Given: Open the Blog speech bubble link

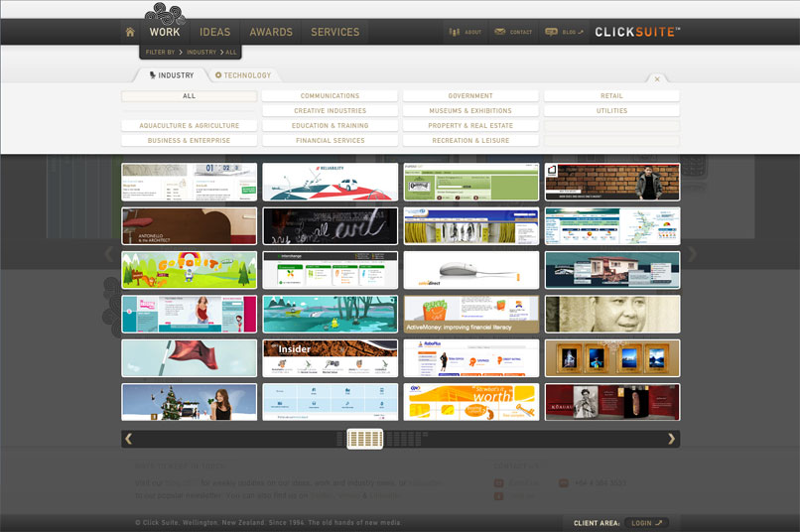Looking at the screenshot, I should [563, 32].
